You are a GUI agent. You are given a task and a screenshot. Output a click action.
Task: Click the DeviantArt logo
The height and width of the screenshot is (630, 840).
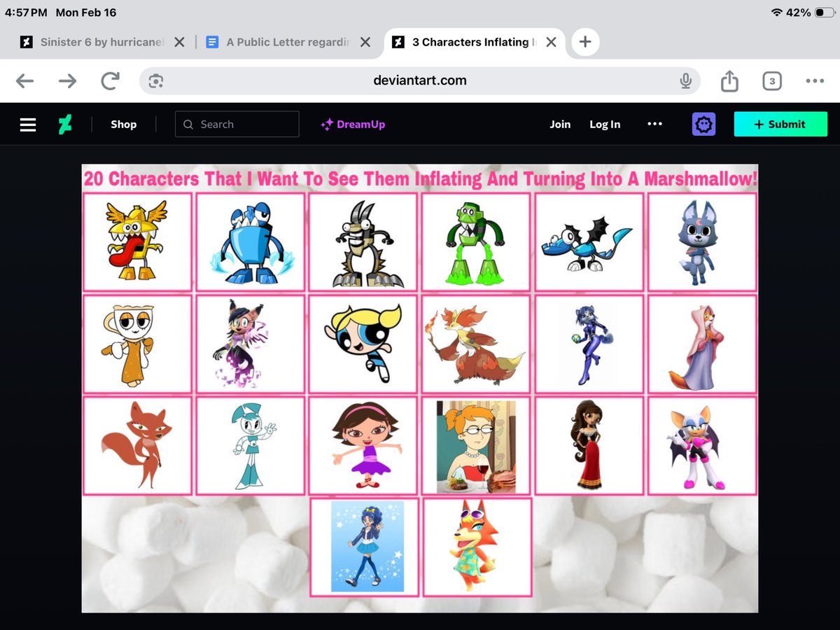tap(65, 125)
